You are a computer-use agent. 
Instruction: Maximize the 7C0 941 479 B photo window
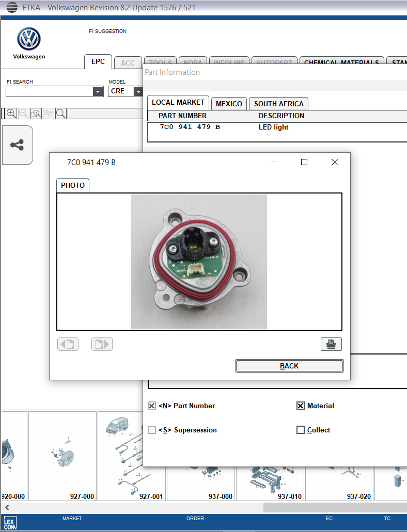coord(304,162)
